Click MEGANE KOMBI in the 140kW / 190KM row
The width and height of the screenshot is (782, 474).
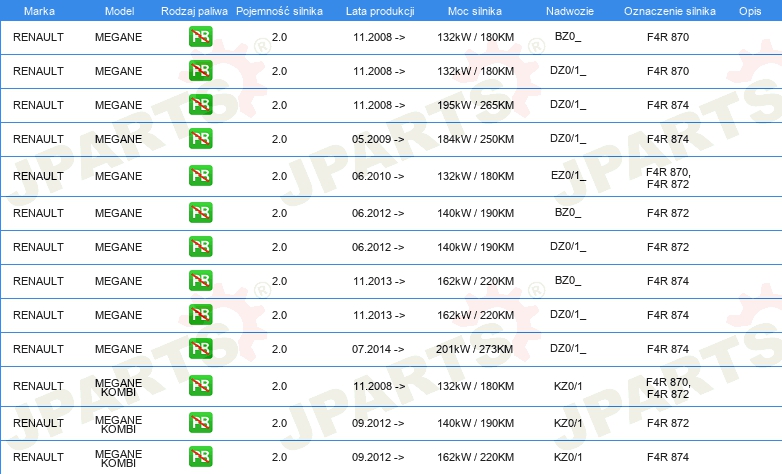point(119,424)
